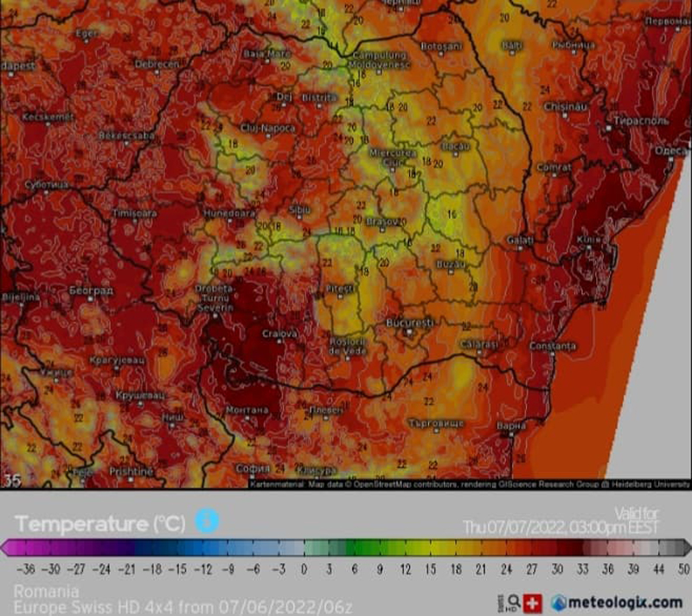Click the meteologix globe logo icon

point(560,602)
